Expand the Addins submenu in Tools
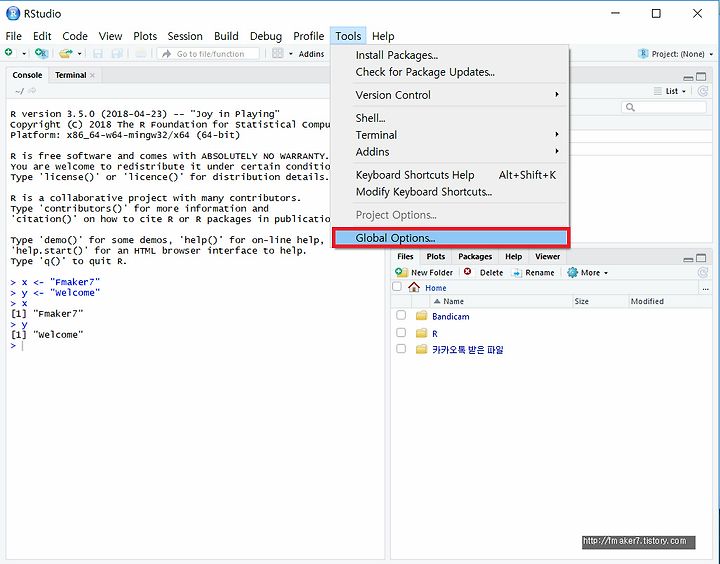This screenshot has height=564, width=720. pyautogui.click(x=450, y=152)
